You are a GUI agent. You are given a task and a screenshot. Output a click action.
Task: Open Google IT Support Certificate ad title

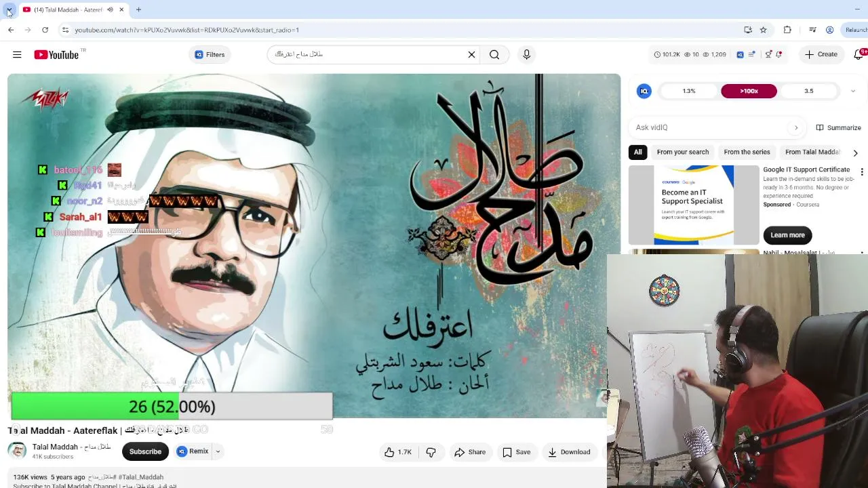click(806, 170)
